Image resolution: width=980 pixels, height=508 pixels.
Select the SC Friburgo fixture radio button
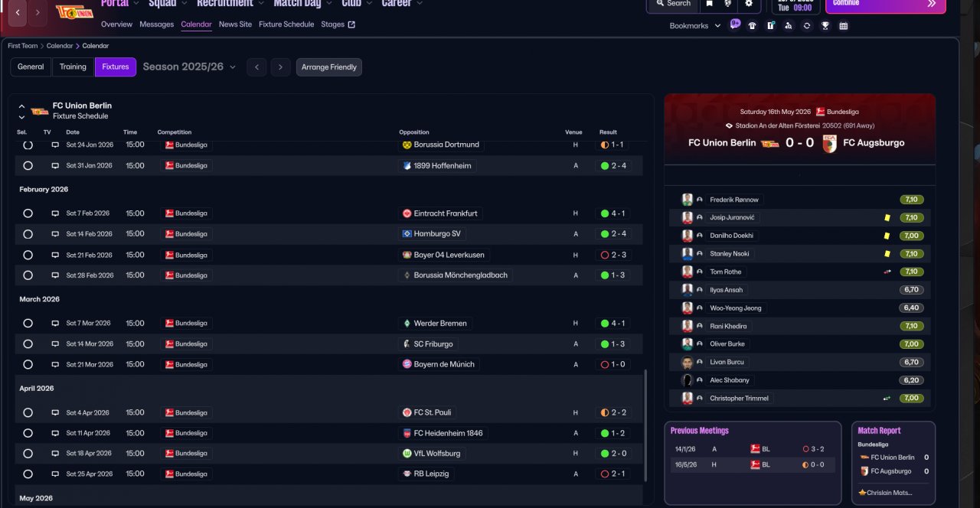point(28,344)
